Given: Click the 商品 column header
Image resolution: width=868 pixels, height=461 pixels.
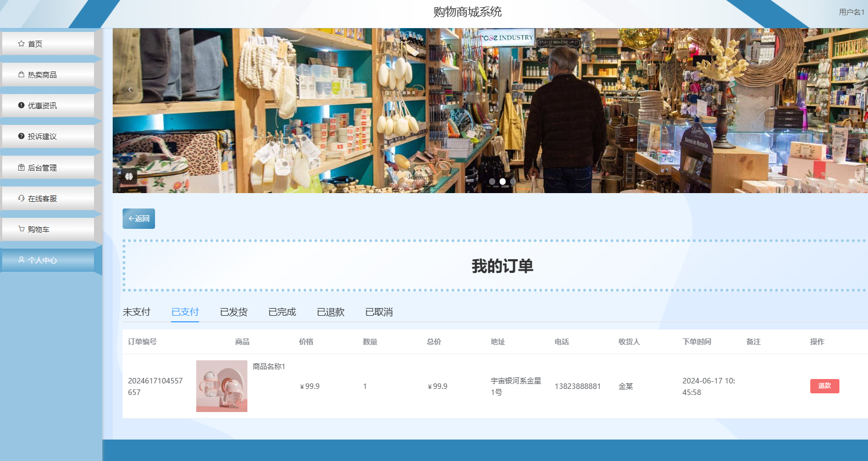Looking at the screenshot, I should tap(242, 342).
